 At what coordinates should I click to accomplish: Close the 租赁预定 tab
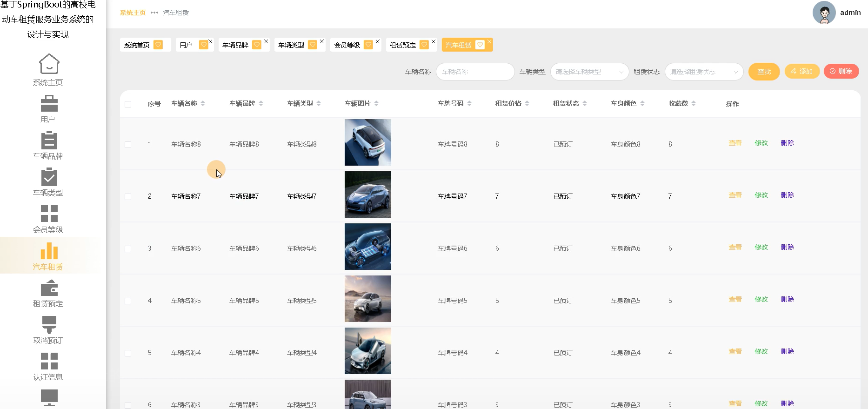434,41
